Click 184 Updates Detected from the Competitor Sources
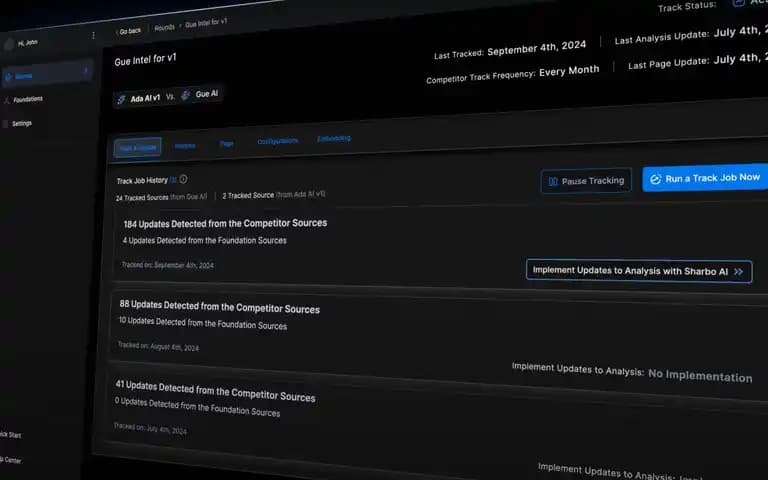 (x=225, y=223)
